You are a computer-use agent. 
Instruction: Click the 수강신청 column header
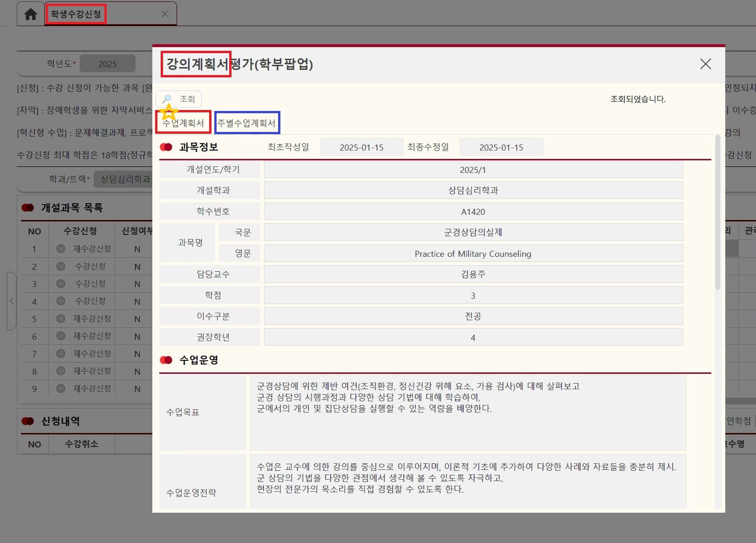[81, 231]
